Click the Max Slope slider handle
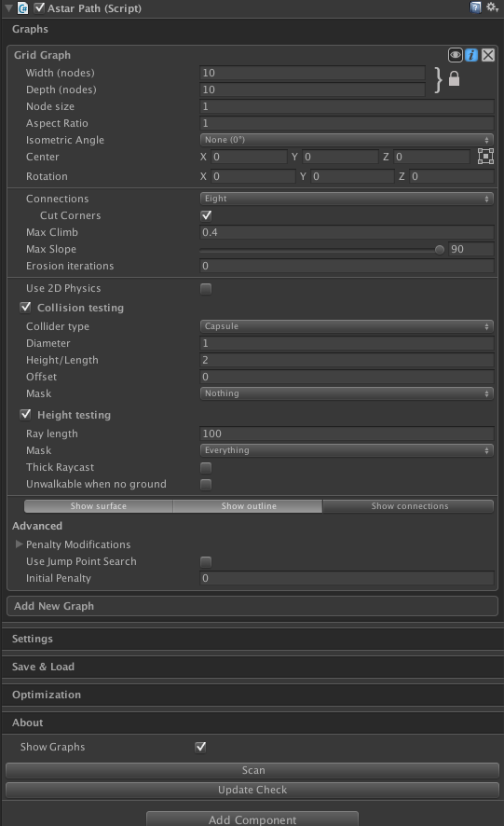Screen dimensions: 504x826 439,250
